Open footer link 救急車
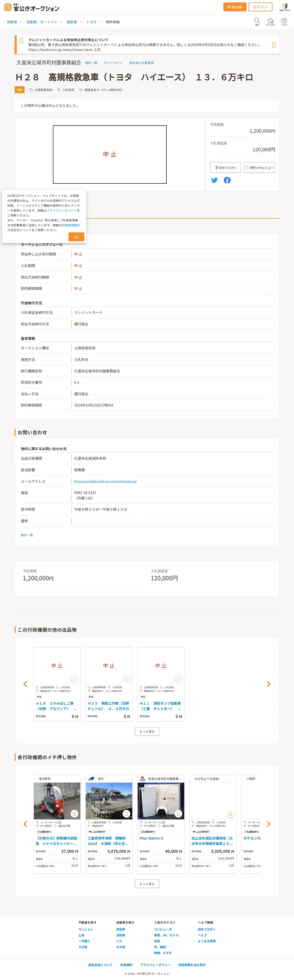 [x=121, y=929]
